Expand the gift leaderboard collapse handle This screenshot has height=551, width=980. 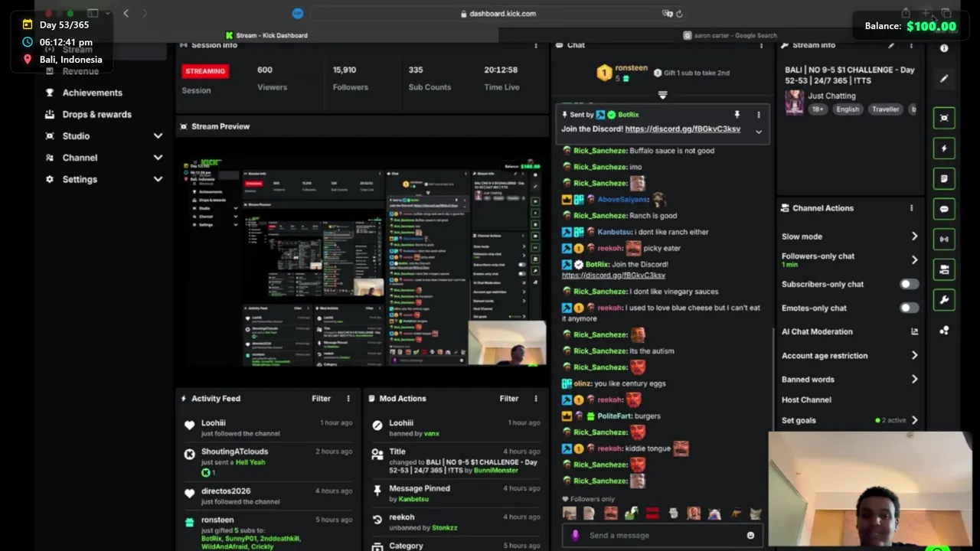(662, 95)
